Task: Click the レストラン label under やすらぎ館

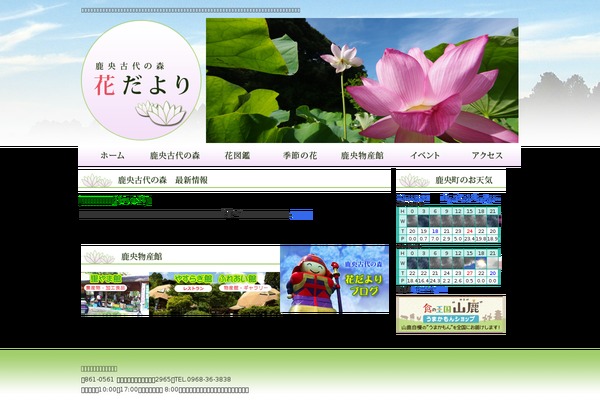Action: [193, 288]
